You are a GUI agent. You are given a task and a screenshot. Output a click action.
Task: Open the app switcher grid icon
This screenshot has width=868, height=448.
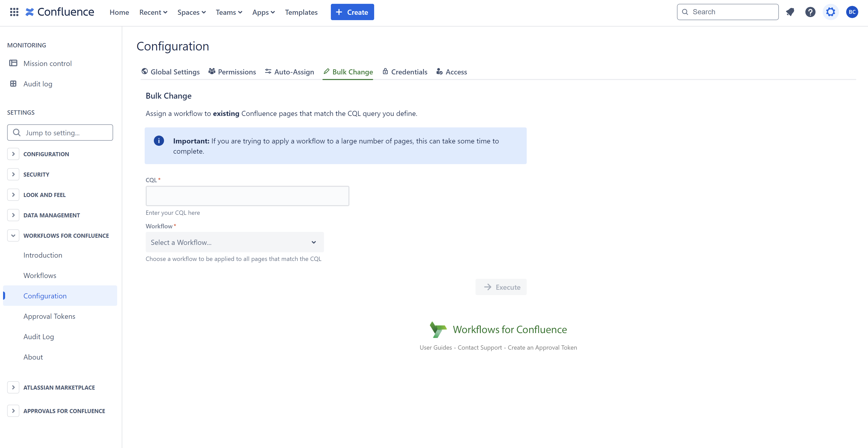[x=14, y=12]
